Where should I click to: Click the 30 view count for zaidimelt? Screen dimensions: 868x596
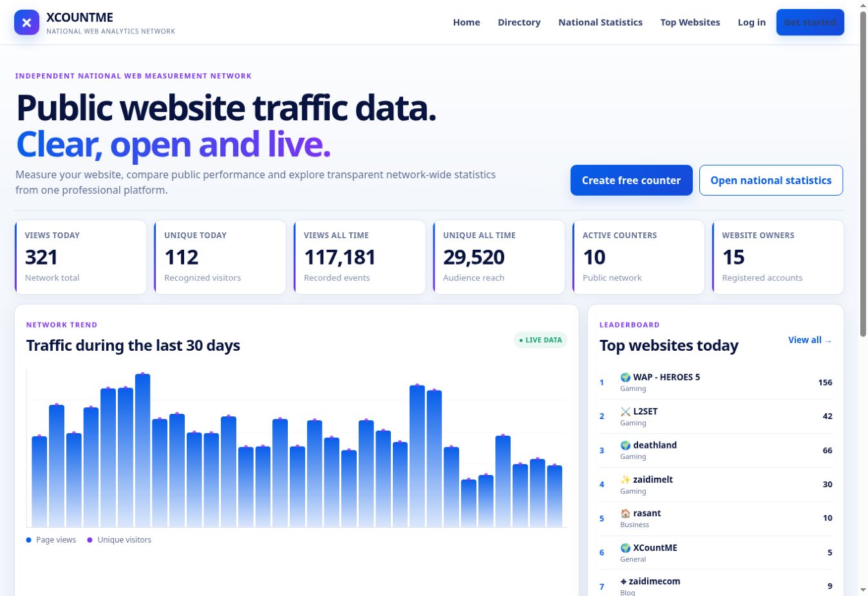tap(827, 485)
